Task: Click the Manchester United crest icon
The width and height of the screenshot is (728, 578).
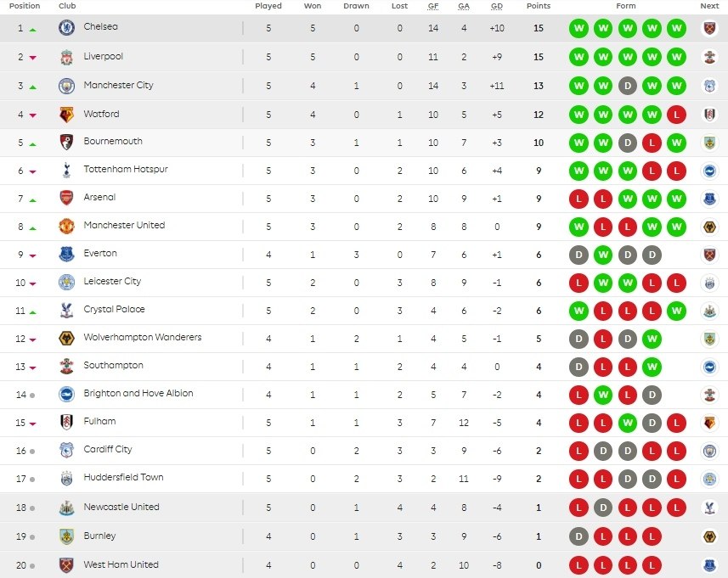Action: click(x=66, y=227)
